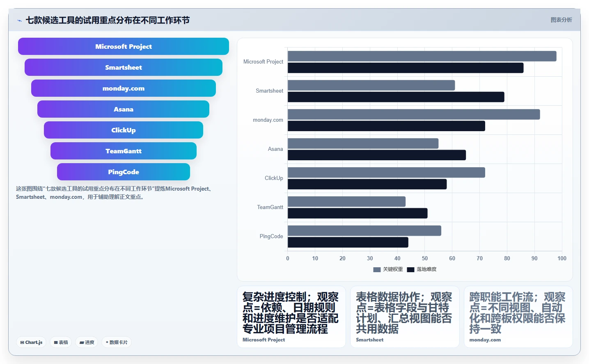The height and width of the screenshot is (364, 589).
Task: Click the ClickUp dark difficulty bar
Action: click(367, 184)
